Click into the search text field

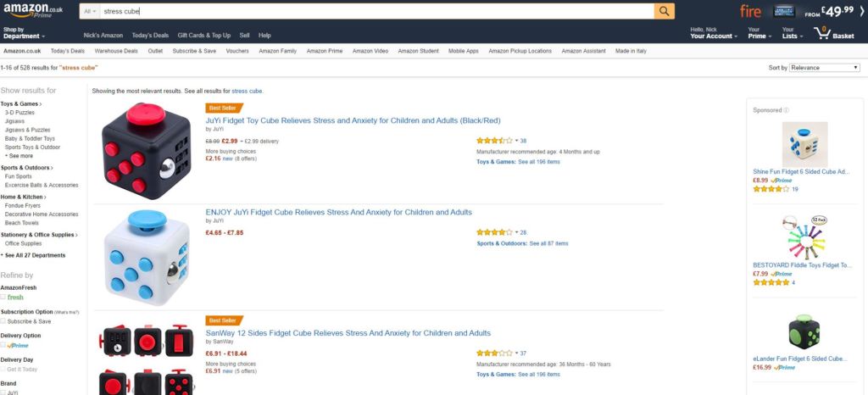tap(376, 11)
